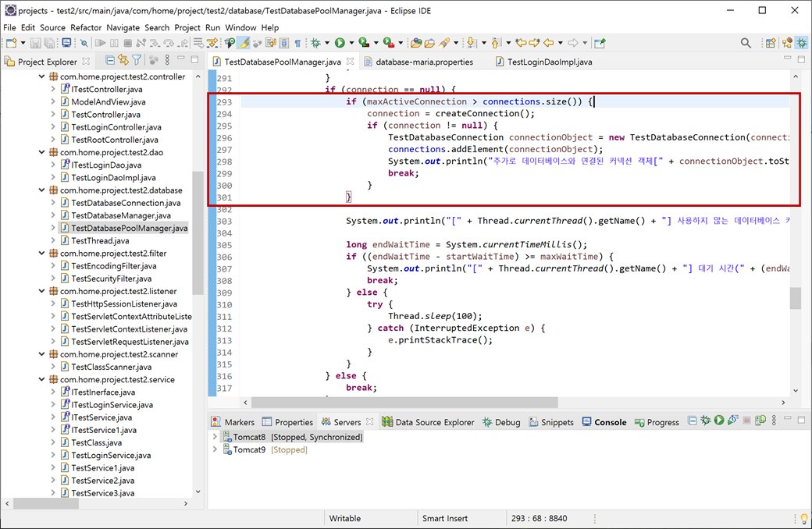Click the Save All icon
812x529 pixels.
(49, 44)
